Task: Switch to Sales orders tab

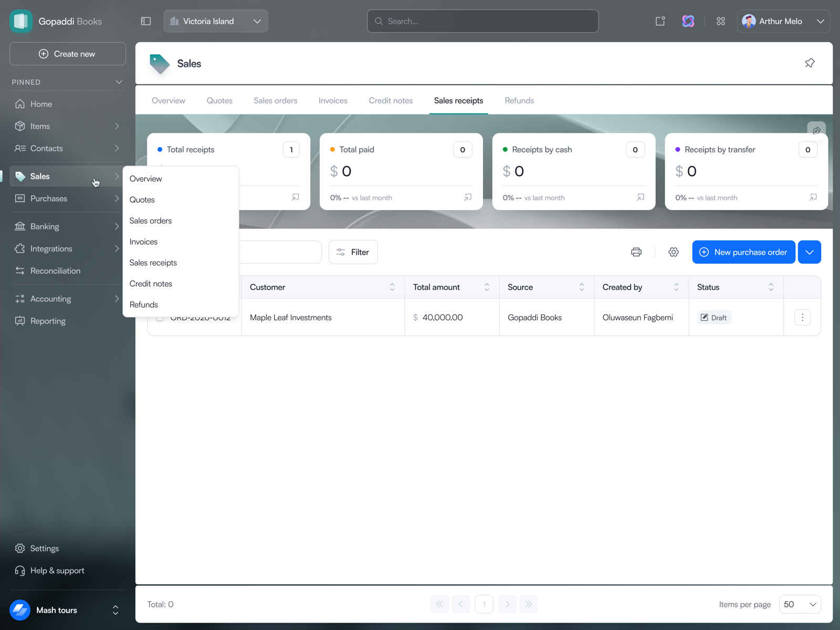Action: 275,100
